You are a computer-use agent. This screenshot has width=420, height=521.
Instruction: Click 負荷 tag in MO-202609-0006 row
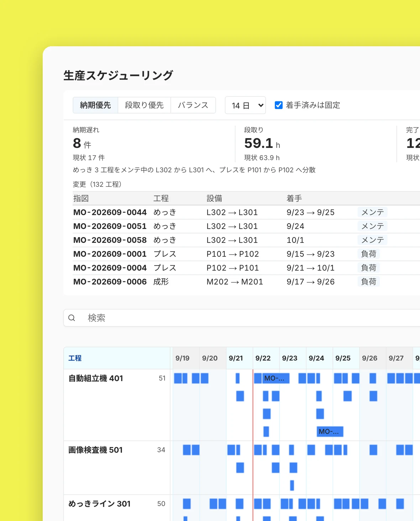pos(369,282)
